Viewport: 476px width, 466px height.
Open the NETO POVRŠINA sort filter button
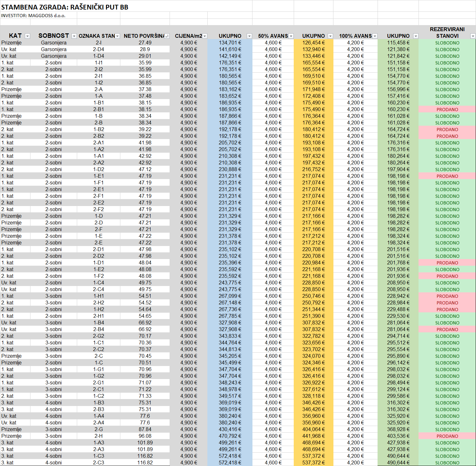tap(167, 36)
